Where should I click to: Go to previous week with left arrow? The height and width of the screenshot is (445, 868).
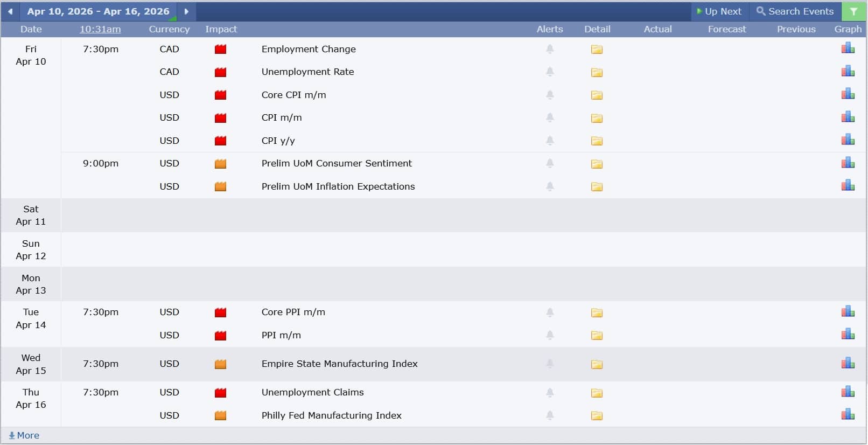point(10,11)
